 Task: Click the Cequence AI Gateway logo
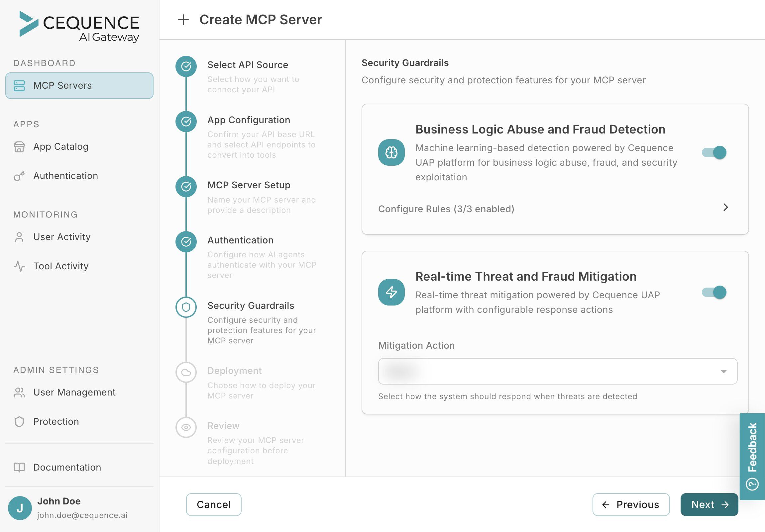pos(79,27)
